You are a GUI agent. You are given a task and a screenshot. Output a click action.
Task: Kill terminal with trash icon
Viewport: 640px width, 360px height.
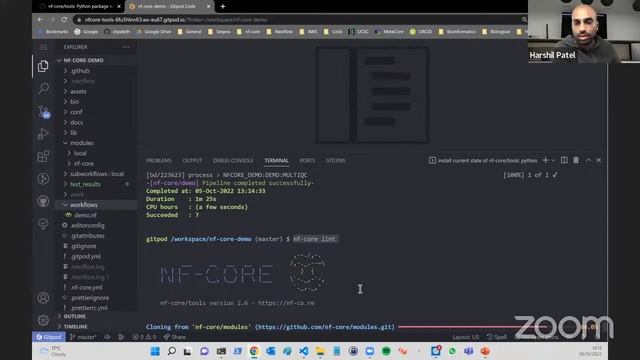tap(576, 160)
